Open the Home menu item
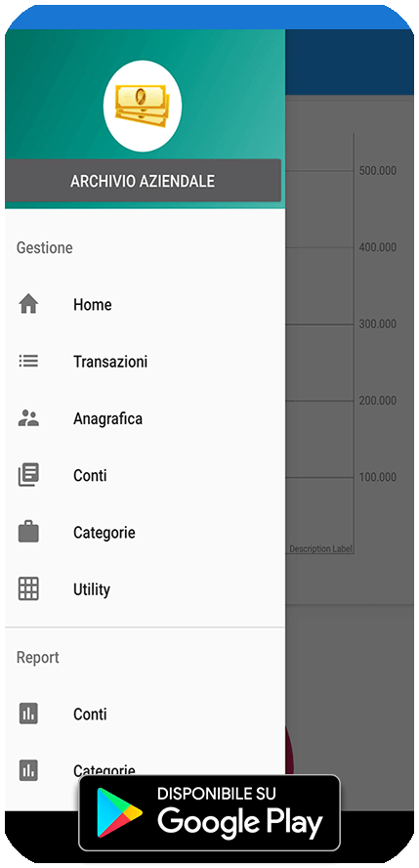This screenshot has height=868, width=419. point(146,304)
